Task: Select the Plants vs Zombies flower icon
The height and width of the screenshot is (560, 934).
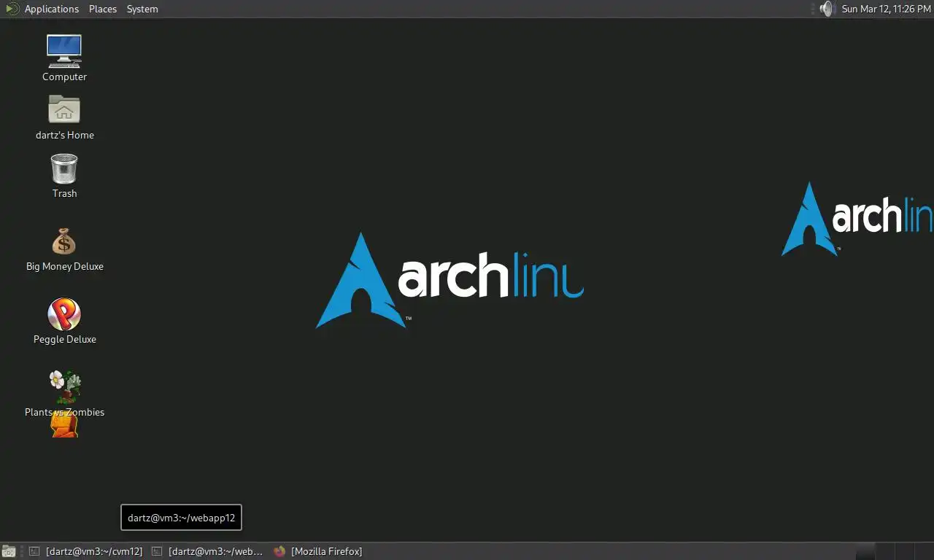Action: coord(64,387)
